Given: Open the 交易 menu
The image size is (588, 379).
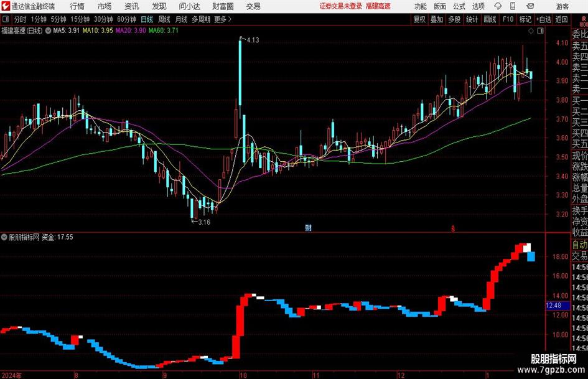Looking at the screenshot, I should 253,6.
